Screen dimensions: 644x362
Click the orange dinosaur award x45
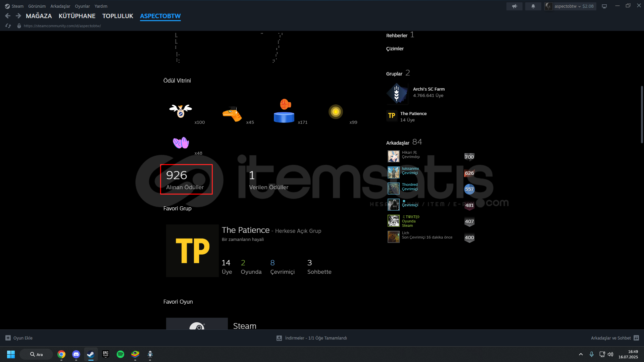point(232,114)
